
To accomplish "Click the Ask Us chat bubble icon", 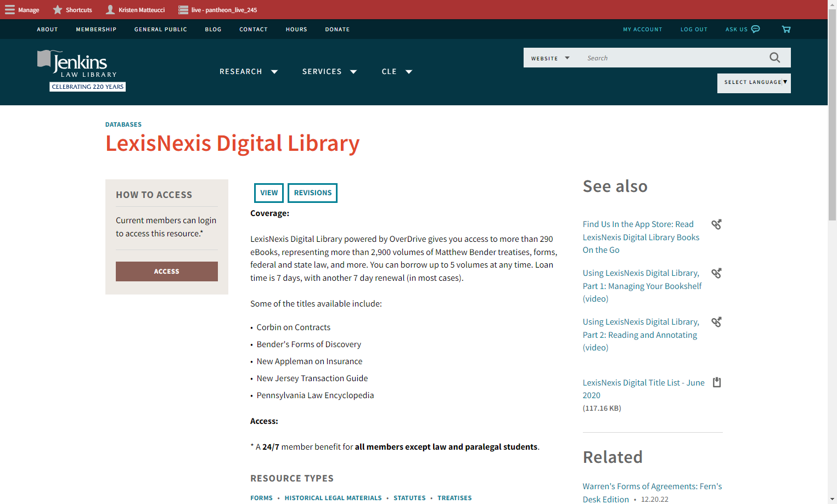I will coord(756,29).
